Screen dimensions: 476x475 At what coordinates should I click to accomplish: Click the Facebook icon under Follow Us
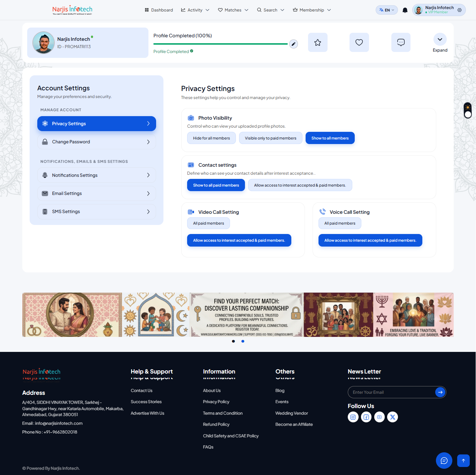(366, 417)
